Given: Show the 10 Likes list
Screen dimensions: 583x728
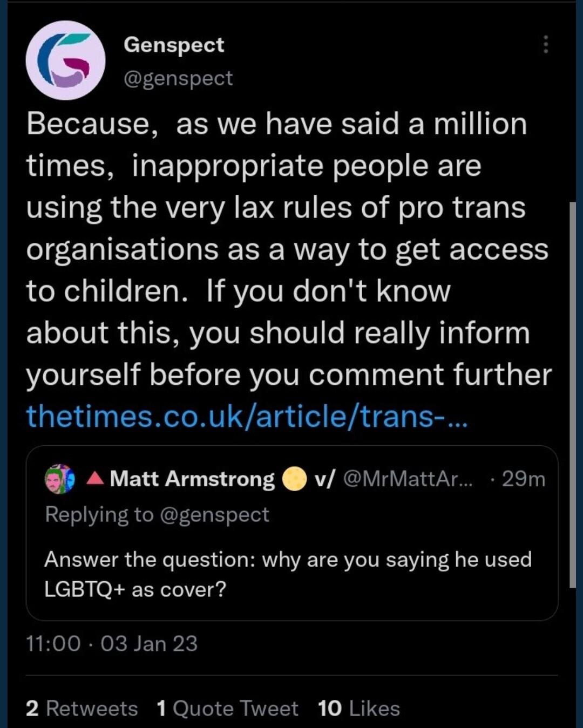Looking at the screenshot, I should pos(359,708).
